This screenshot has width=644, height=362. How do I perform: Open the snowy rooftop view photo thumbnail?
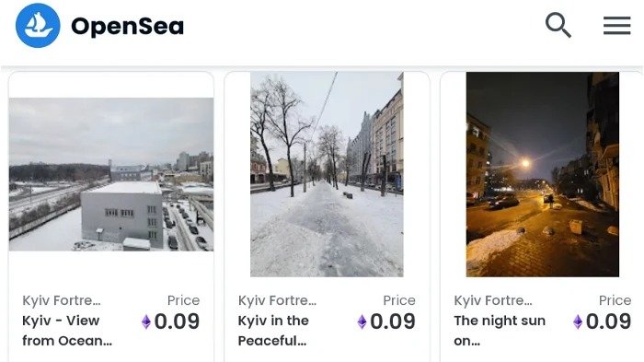[111, 174]
